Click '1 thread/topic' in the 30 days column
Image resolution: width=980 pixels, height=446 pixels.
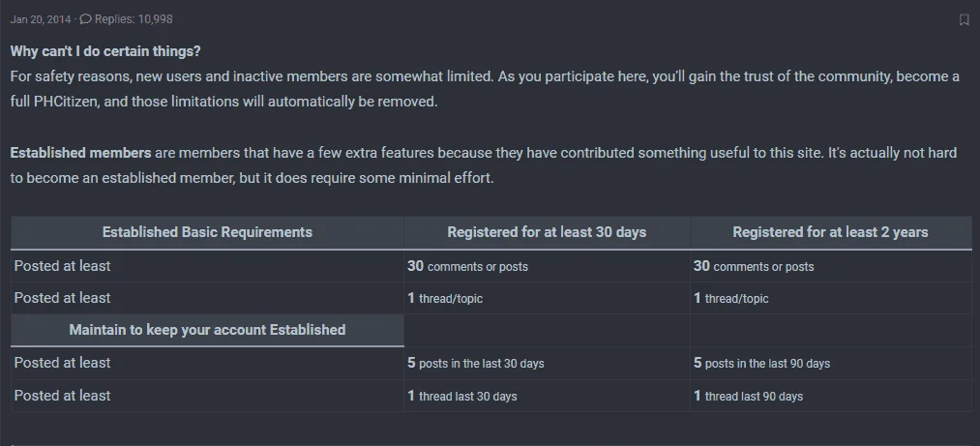point(445,298)
